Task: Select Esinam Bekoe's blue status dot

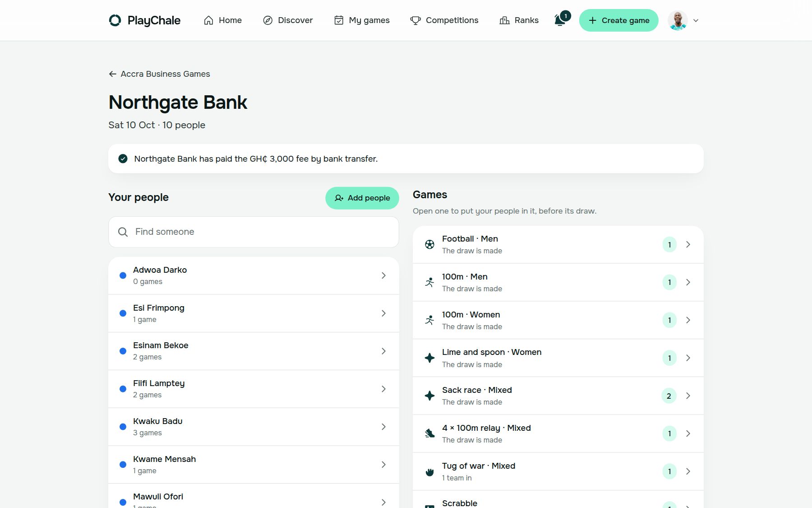Action: (123, 351)
